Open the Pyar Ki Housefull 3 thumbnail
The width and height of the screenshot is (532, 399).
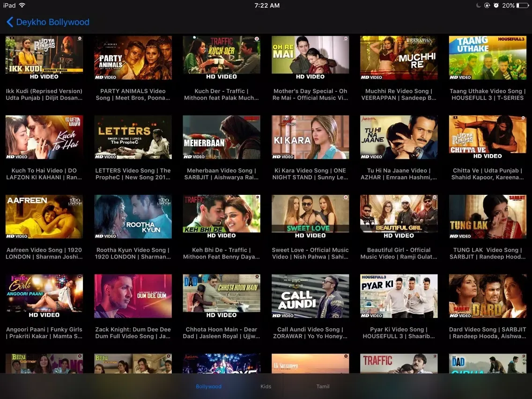(399, 296)
